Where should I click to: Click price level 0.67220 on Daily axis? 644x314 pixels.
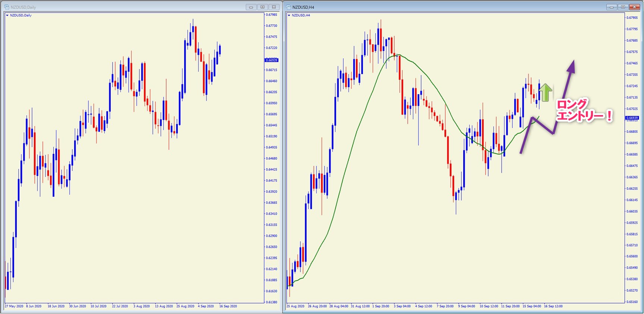pos(271,48)
